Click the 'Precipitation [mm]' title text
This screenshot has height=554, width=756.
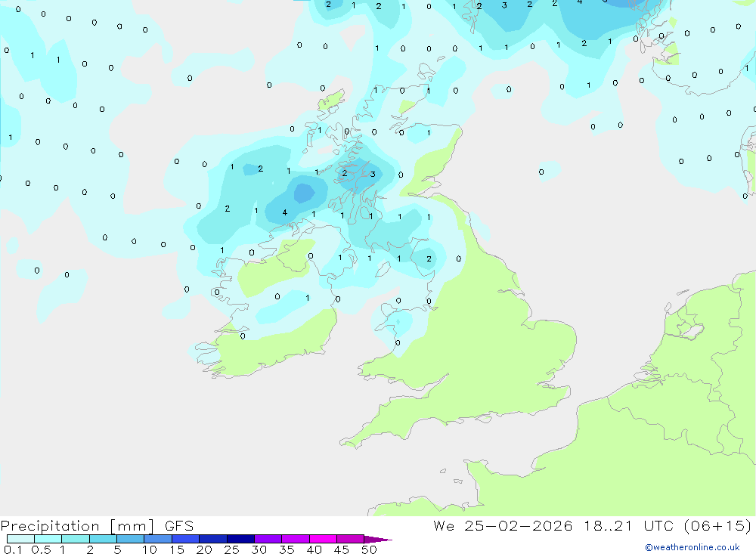(77, 526)
